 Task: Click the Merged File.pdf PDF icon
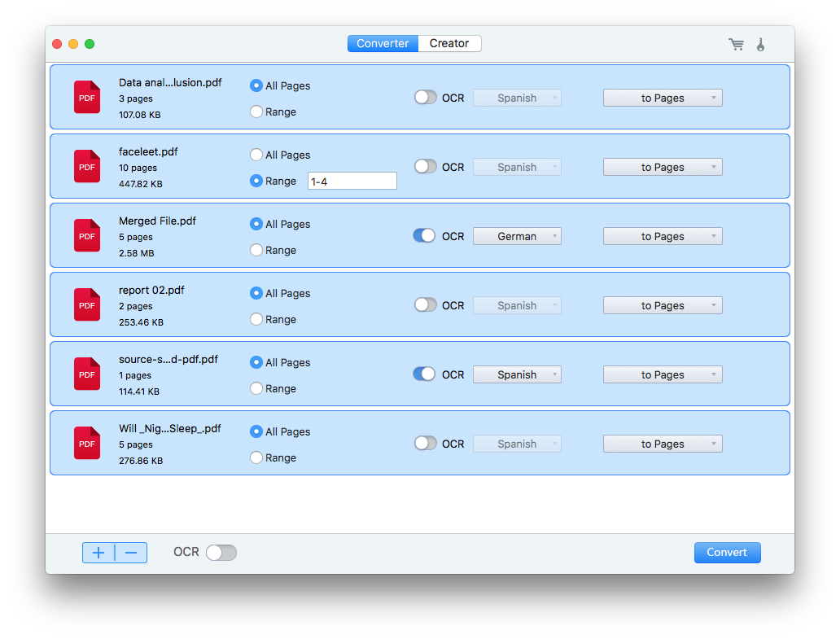[86, 235]
